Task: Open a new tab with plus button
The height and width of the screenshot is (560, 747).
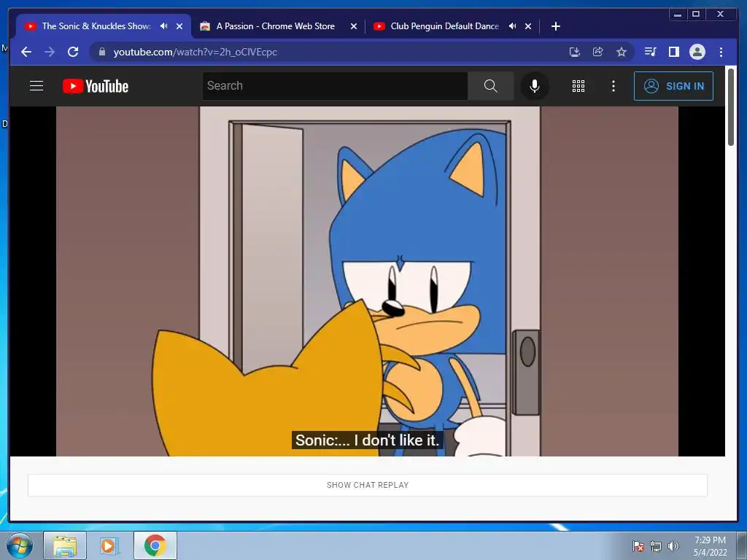Action: pos(555,26)
